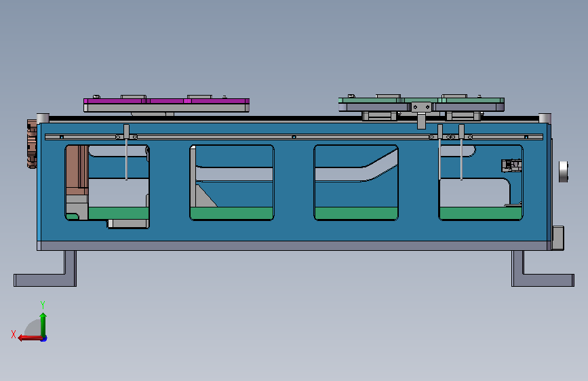
Task: Select the brown connector on the left end
Action: coord(32,144)
